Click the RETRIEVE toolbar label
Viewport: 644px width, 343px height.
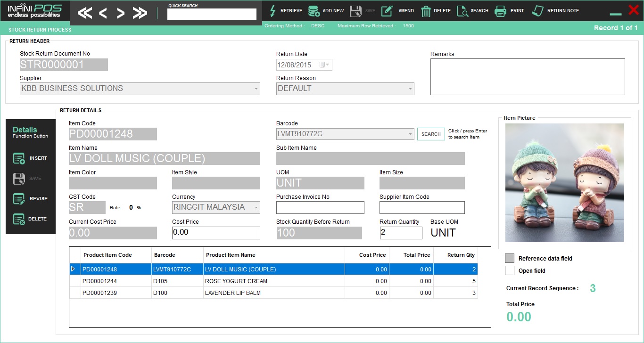click(x=291, y=11)
